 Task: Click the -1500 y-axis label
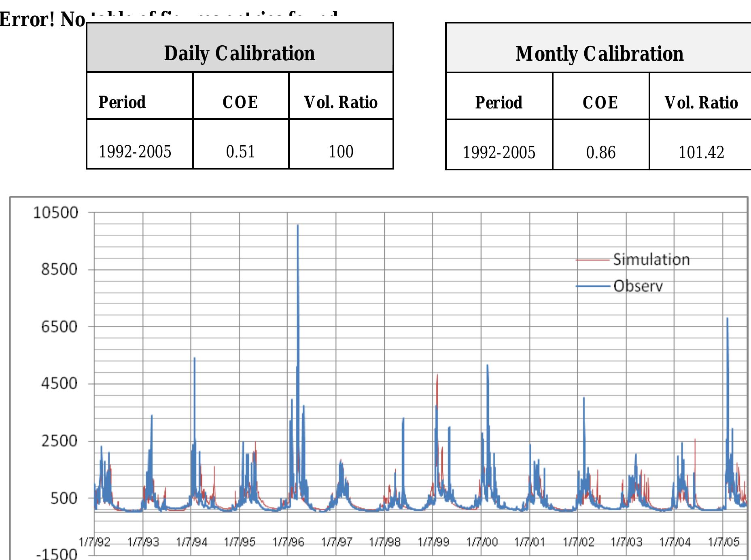[x=57, y=554]
